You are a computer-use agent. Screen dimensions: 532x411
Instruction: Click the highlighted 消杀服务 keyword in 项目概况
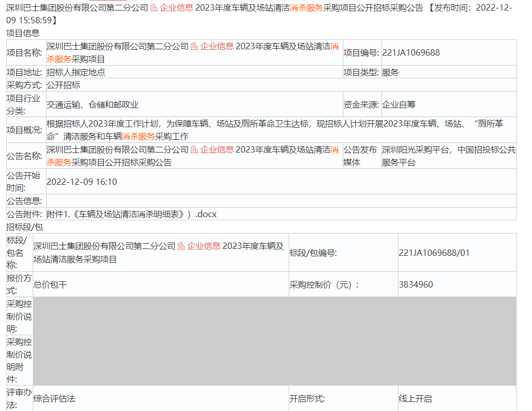[x=138, y=136]
